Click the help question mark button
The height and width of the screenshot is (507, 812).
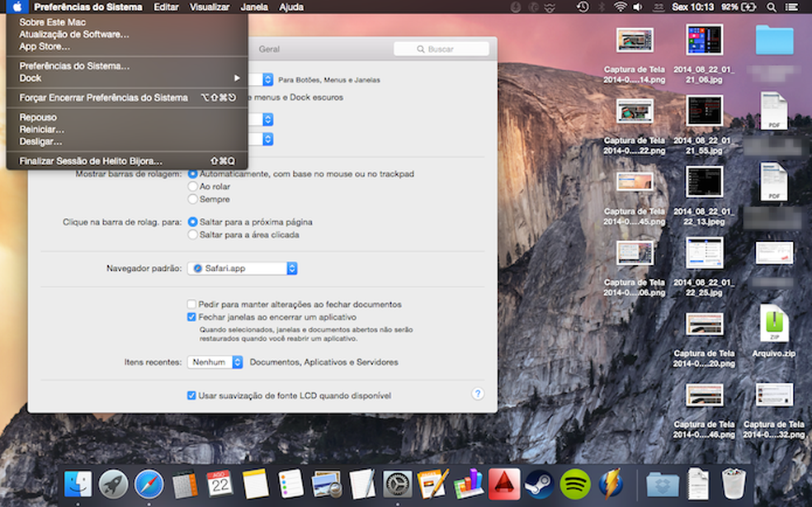(x=478, y=394)
